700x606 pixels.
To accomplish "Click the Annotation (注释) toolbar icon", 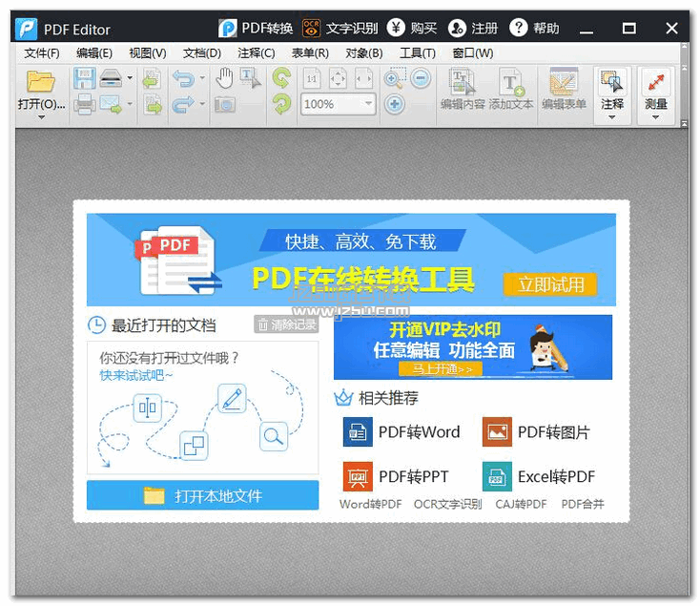I will (x=611, y=82).
